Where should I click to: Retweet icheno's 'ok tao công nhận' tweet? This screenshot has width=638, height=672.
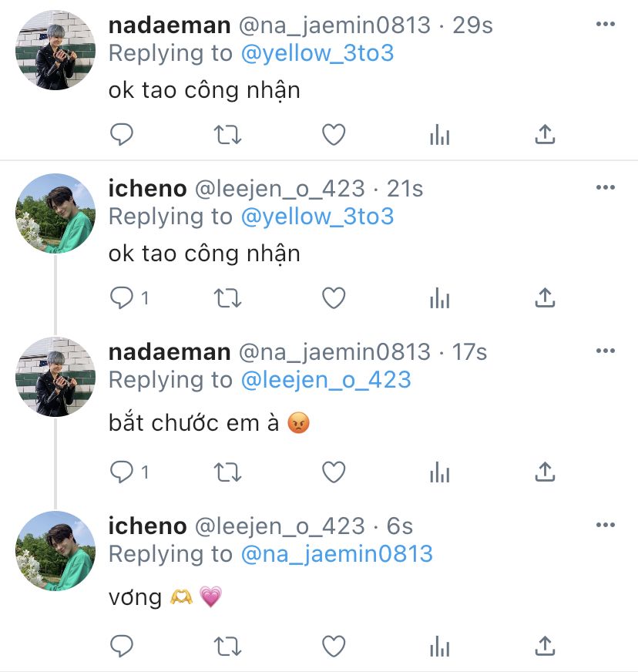pyautogui.click(x=227, y=297)
